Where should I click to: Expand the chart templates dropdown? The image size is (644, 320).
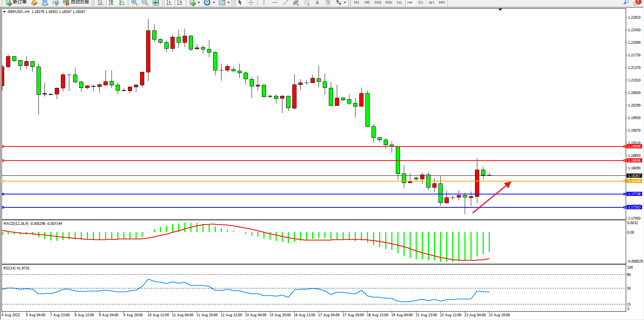coord(228,3)
